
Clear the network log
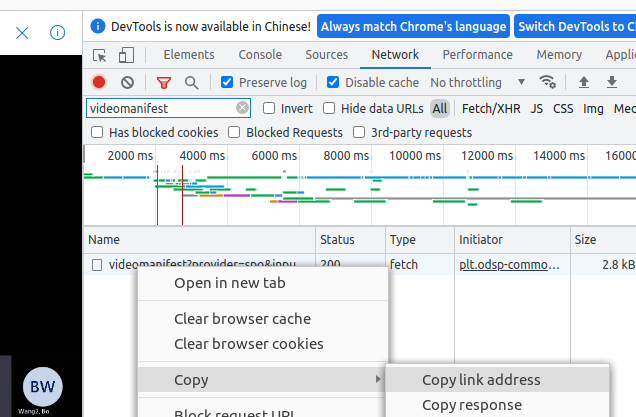(127, 82)
